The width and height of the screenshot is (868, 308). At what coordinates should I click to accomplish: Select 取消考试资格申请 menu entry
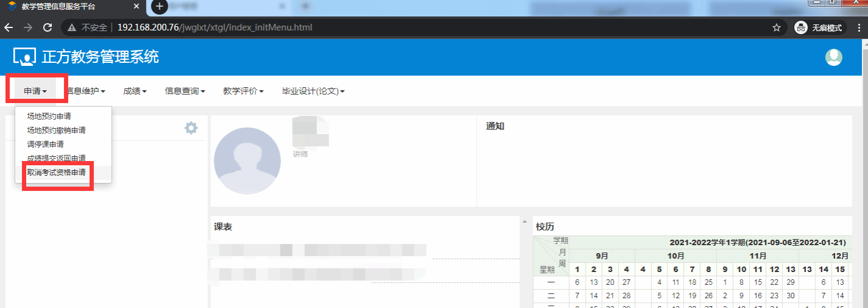coord(56,173)
